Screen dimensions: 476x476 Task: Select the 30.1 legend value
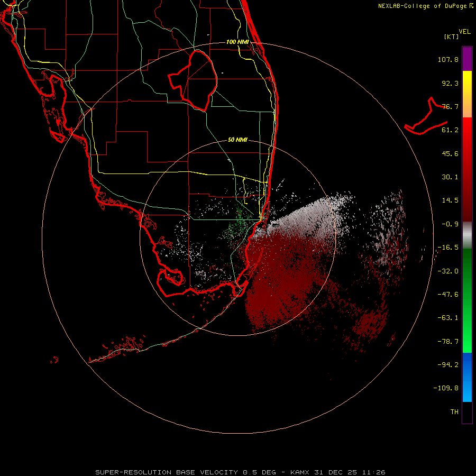[450, 177]
